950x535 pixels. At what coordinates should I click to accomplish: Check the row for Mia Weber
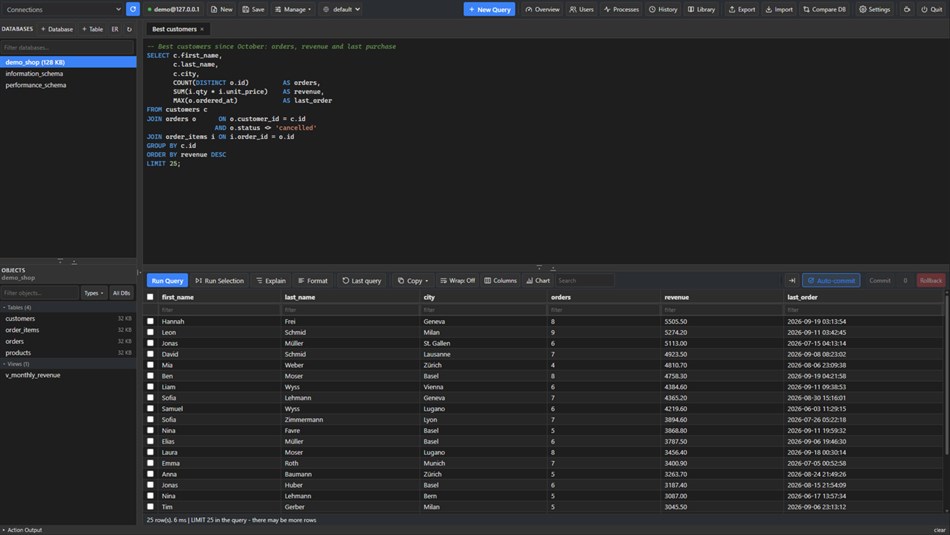[x=150, y=365]
